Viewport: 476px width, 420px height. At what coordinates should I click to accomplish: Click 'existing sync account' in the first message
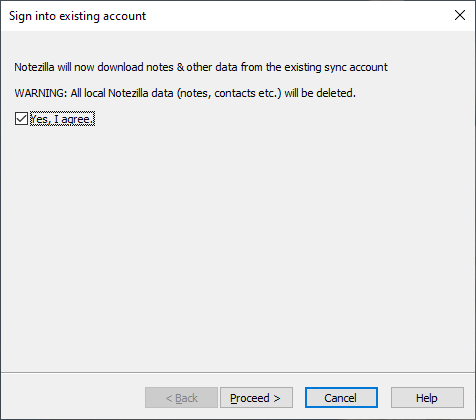click(336, 67)
